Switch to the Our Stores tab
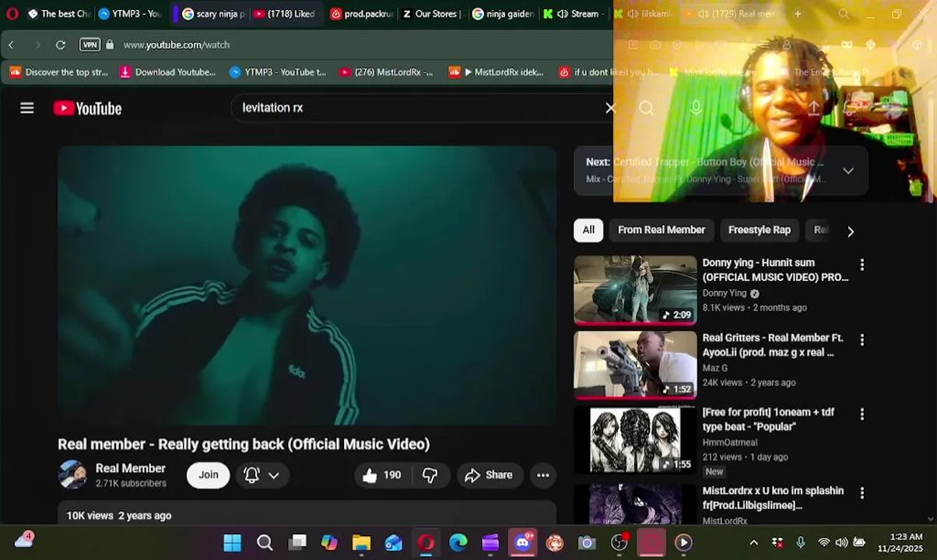This screenshot has height=560, width=937. 432,14
